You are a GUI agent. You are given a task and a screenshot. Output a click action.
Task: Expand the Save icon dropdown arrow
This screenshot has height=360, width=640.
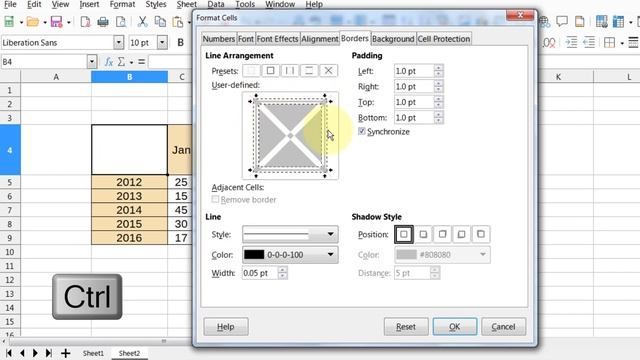pyautogui.click(x=69, y=22)
